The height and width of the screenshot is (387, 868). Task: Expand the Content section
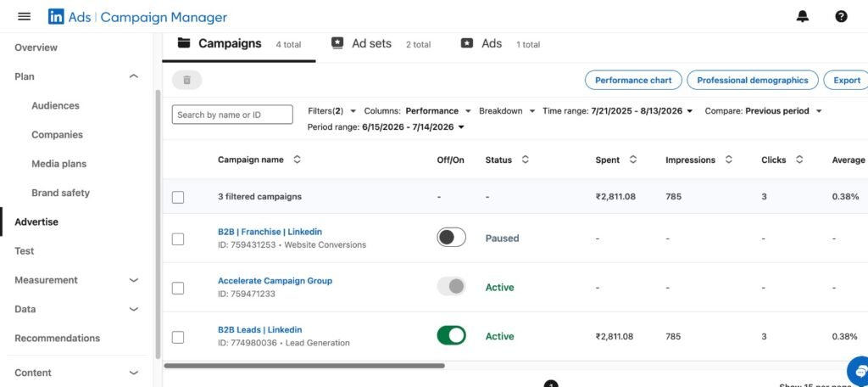point(133,373)
